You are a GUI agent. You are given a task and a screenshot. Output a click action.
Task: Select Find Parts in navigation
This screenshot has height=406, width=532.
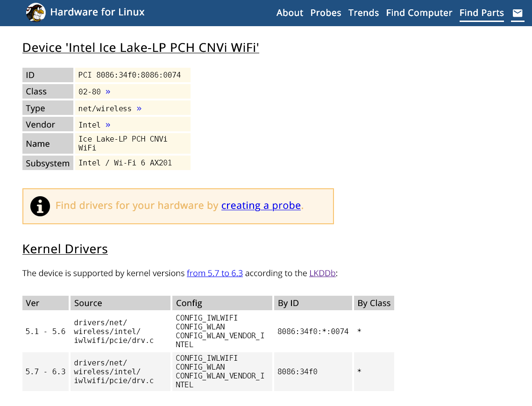coord(482,13)
